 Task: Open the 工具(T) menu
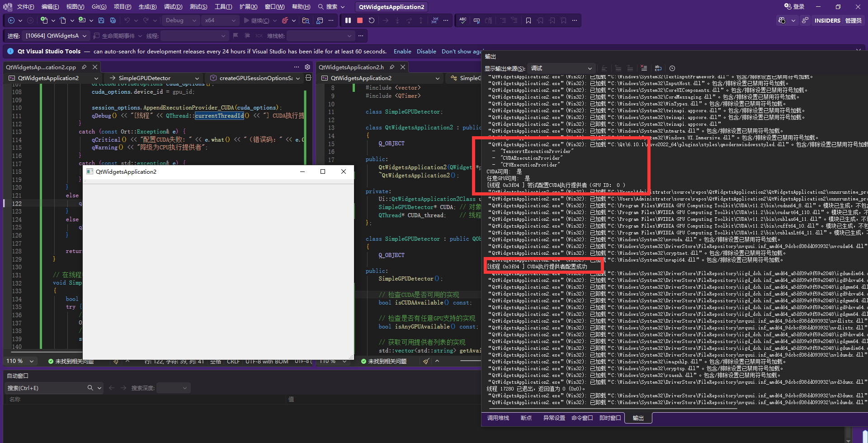click(223, 7)
